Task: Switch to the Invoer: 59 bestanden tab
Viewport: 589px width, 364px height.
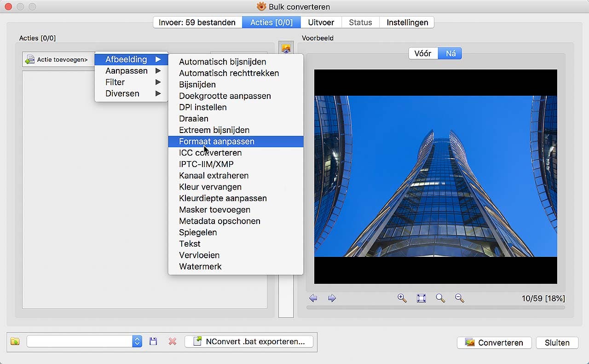Action: point(197,22)
